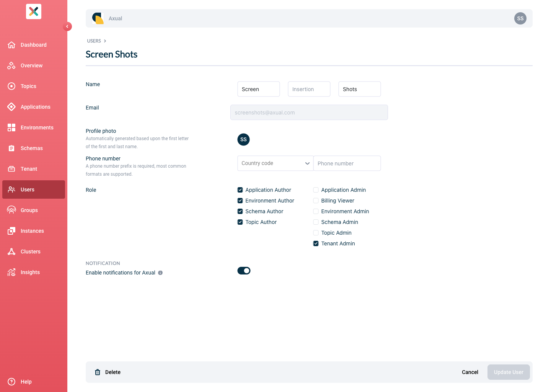Viewport: 551px width, 392px height.
Task: Click the Update User button
Action: click(509, 372)
